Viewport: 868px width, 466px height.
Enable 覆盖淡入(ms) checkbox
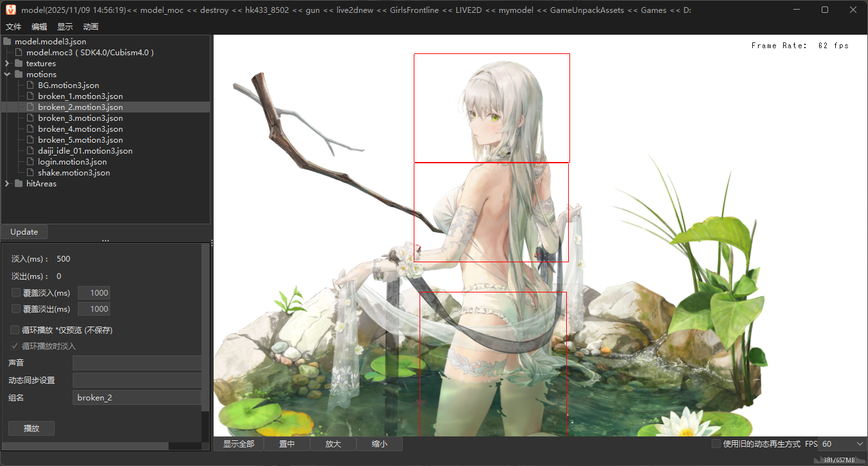tap(16, 292)
